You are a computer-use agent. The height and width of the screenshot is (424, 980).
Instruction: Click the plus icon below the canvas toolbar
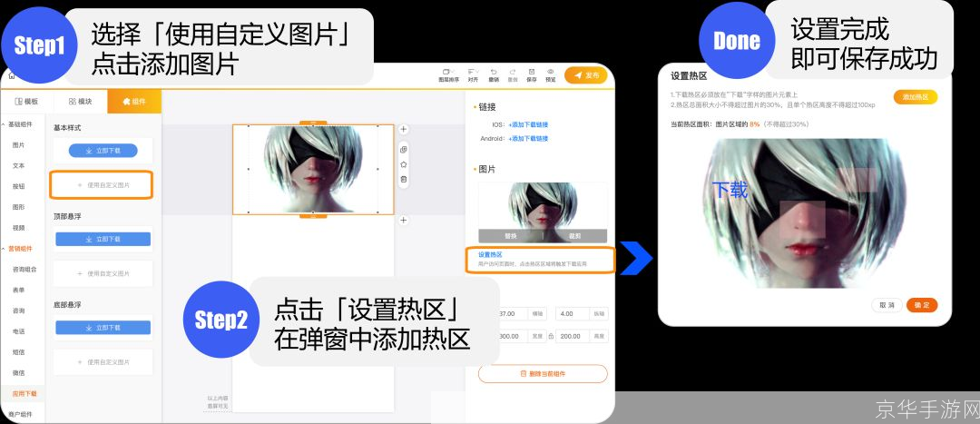(x=404, y=220)
